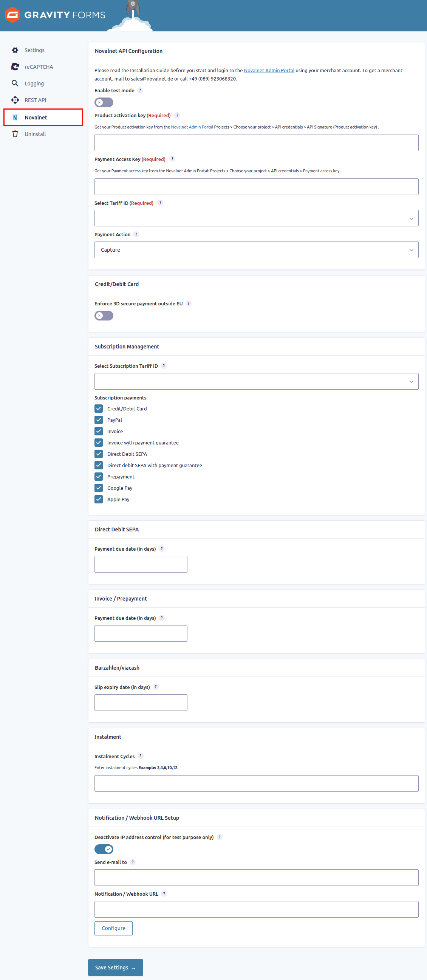Open help tooltip for Send e-mail to
The width and height of the screenshot is (427, 980).
133,862
